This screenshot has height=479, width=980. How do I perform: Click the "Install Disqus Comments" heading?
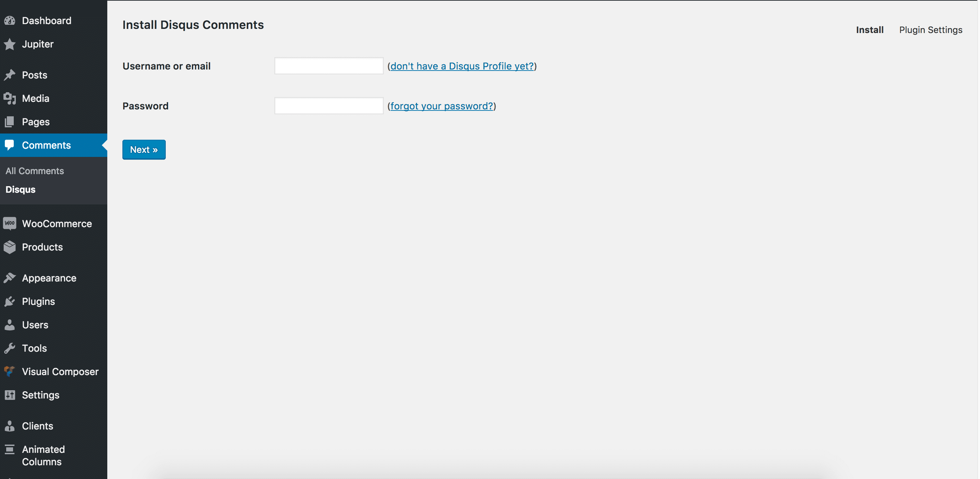(x=193, y=25)
